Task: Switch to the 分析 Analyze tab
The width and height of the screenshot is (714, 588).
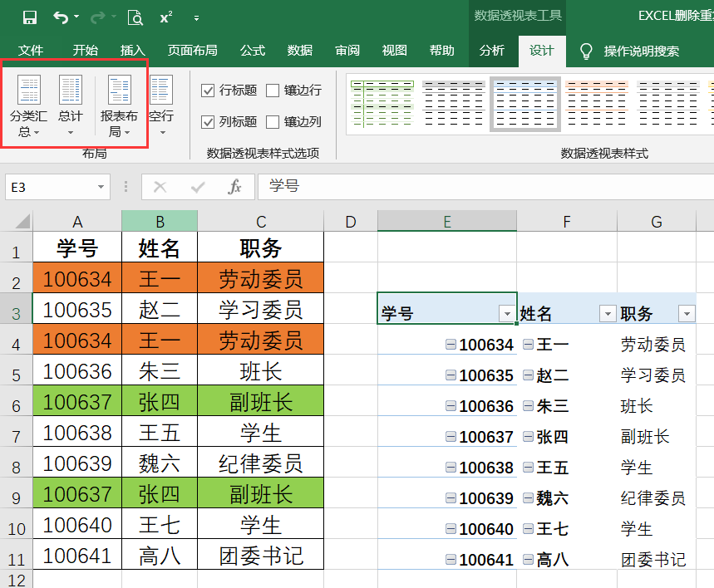Action: click(x=492, y=50)
